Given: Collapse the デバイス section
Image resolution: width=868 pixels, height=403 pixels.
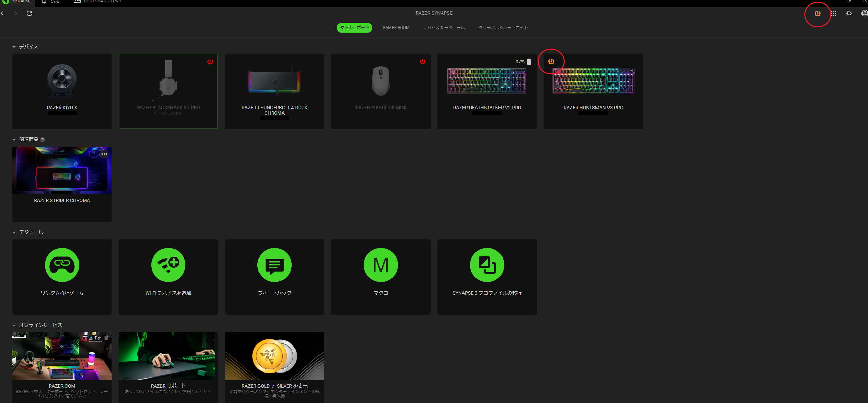Looking at the screenshot, I should point(14,47).
